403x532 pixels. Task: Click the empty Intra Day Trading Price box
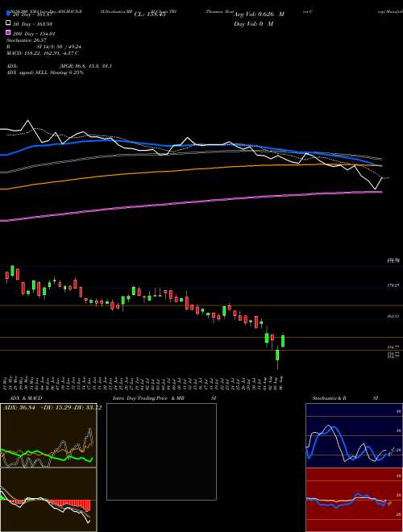[161, 451]
